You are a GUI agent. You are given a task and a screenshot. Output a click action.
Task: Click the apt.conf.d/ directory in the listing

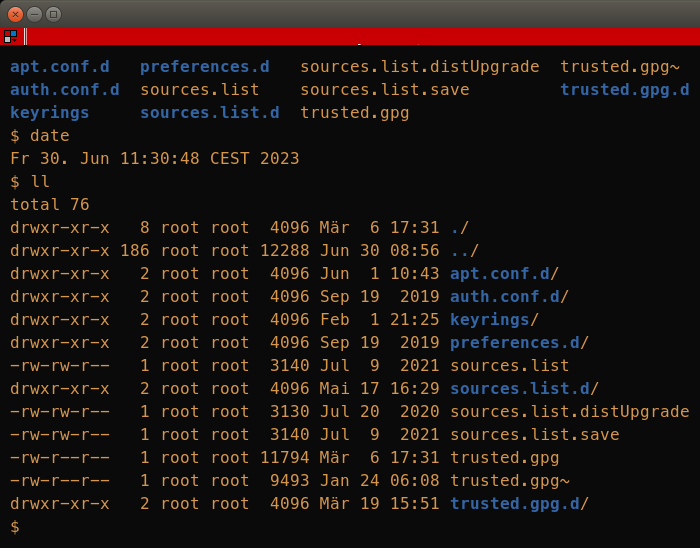(x=504, y=274)
